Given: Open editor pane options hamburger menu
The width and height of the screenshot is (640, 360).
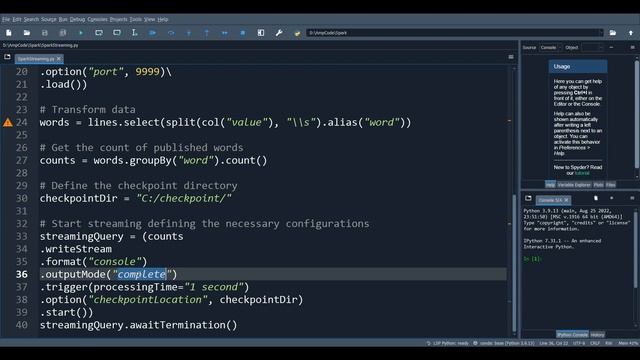Looking at the screenshot, I should point(511,57).
